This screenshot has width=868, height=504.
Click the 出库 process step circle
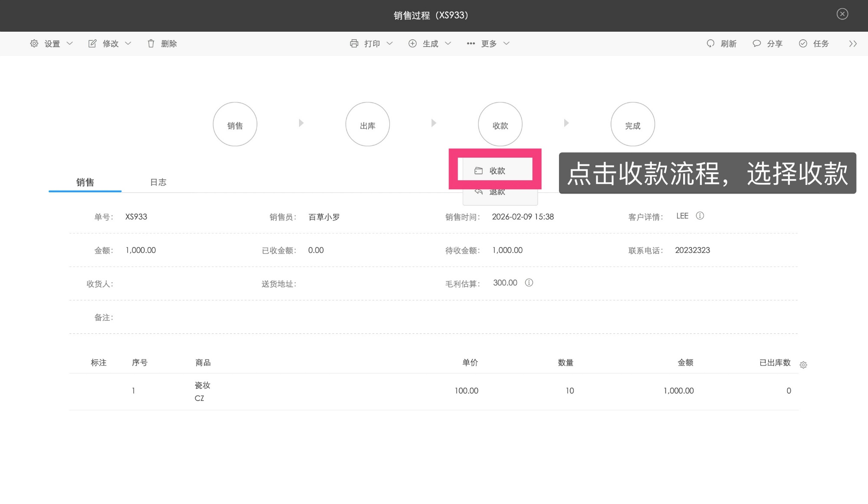[x=368, y=125]
